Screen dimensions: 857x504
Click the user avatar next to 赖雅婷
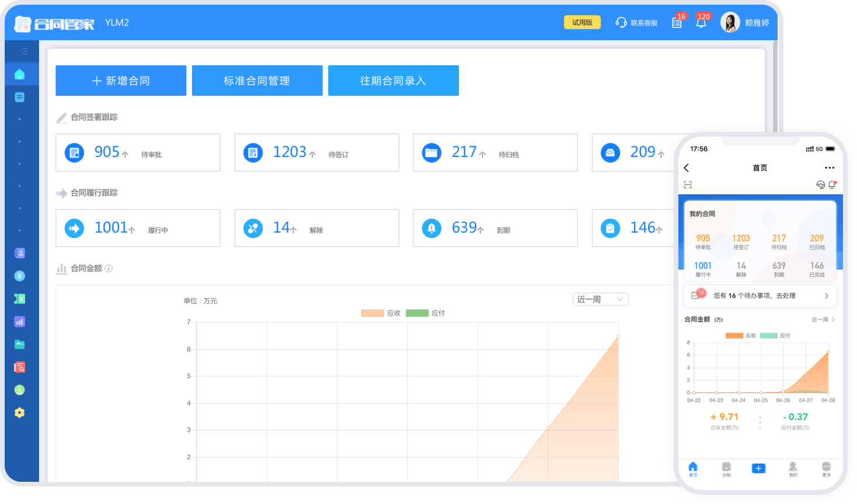coord(730,22)
